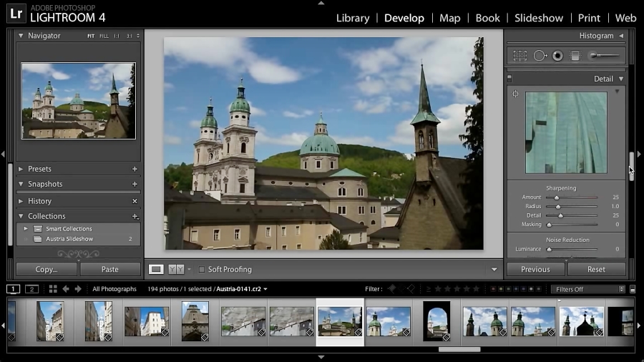Toggle the Detail panel on/off switch
Screen dimensions: 644x362
(x=509, y=78)
